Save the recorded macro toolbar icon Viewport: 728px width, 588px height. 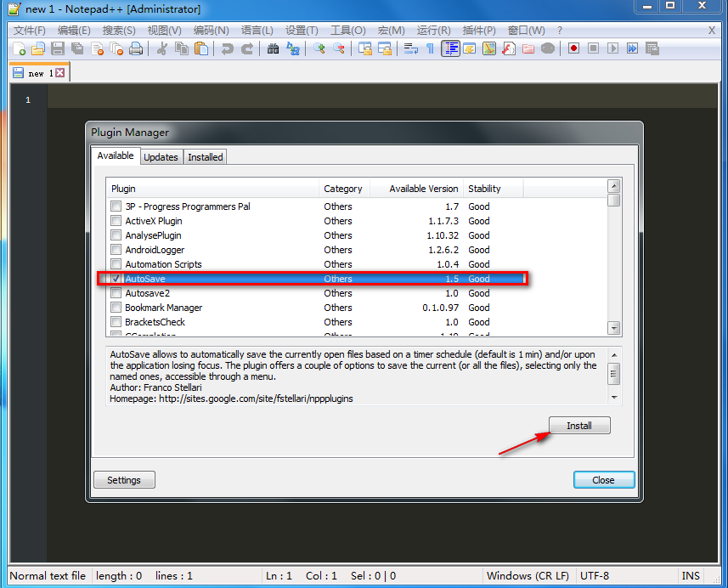(x=652, y=48)
